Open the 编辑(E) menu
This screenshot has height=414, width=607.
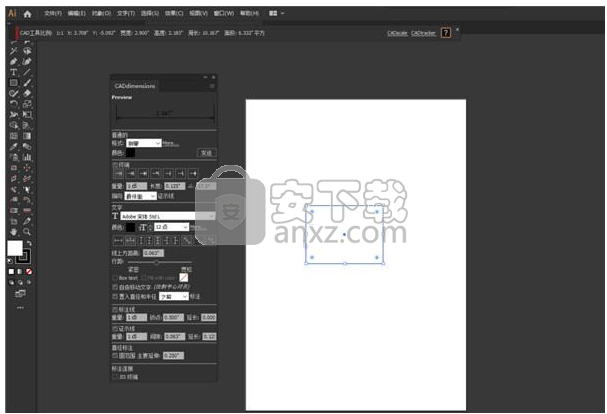tap(77, 14)
